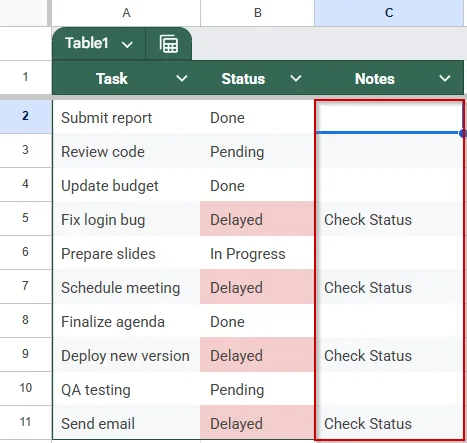Viewport: 467px width, 443px height.
Task: Click Delayed status for Schedule meeting
Action: pyautogui.click(x=257, y=287)
